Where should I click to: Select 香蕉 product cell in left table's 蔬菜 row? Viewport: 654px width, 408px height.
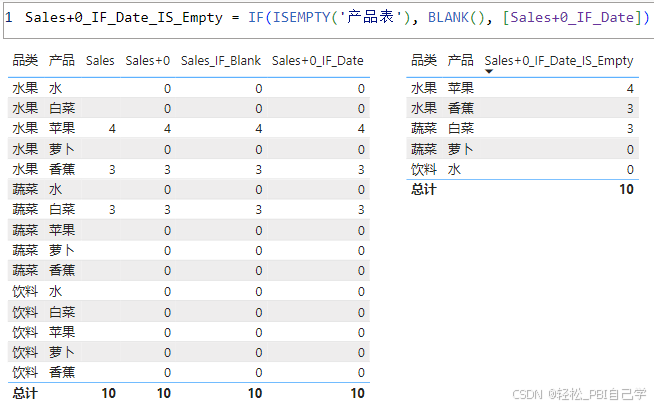[x=62, y=270]
